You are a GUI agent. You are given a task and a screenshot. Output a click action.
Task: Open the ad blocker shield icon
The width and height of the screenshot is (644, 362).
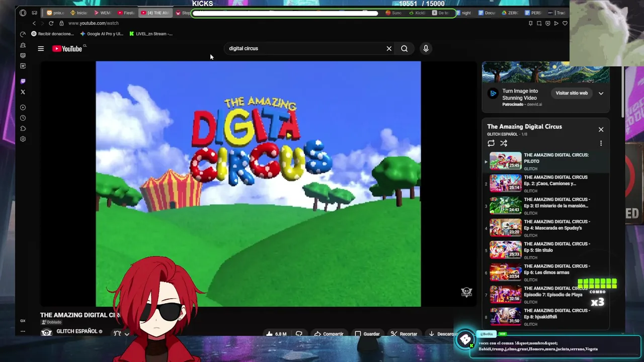point(547,23)
